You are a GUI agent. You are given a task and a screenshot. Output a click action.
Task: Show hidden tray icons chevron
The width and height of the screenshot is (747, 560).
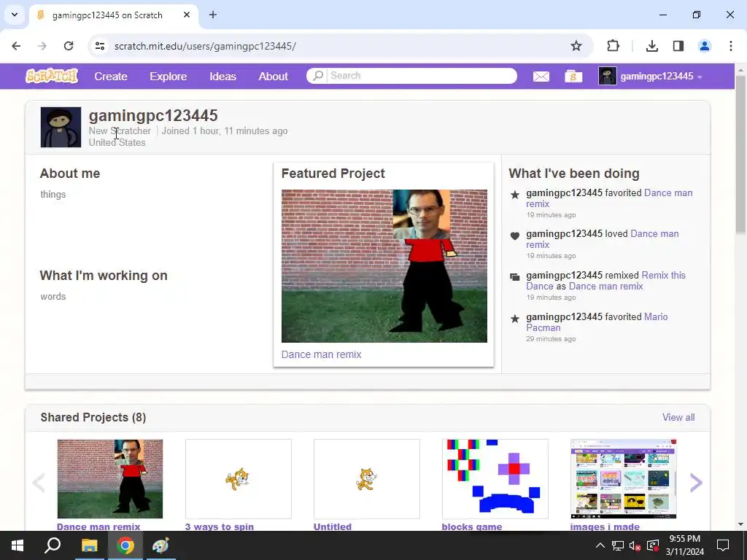(600, 545)
